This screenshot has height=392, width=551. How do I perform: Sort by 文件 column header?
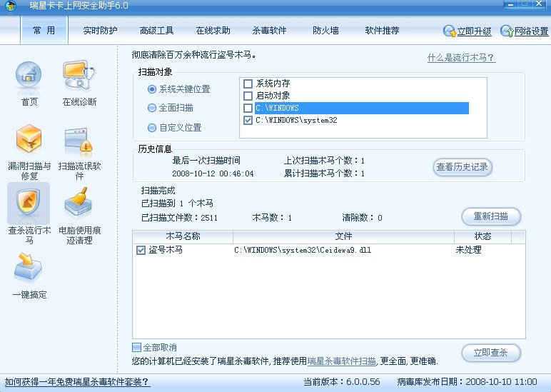pos(343,236)
